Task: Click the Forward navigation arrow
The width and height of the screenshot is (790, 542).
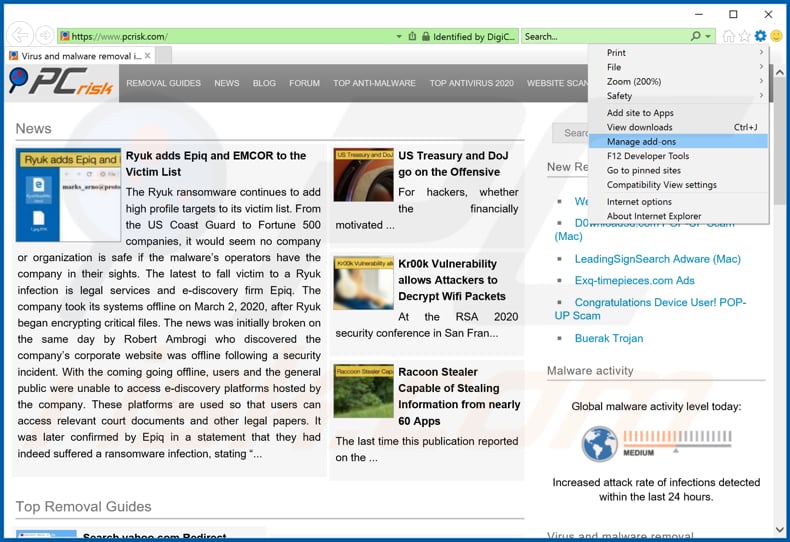Action: [43, 36]
